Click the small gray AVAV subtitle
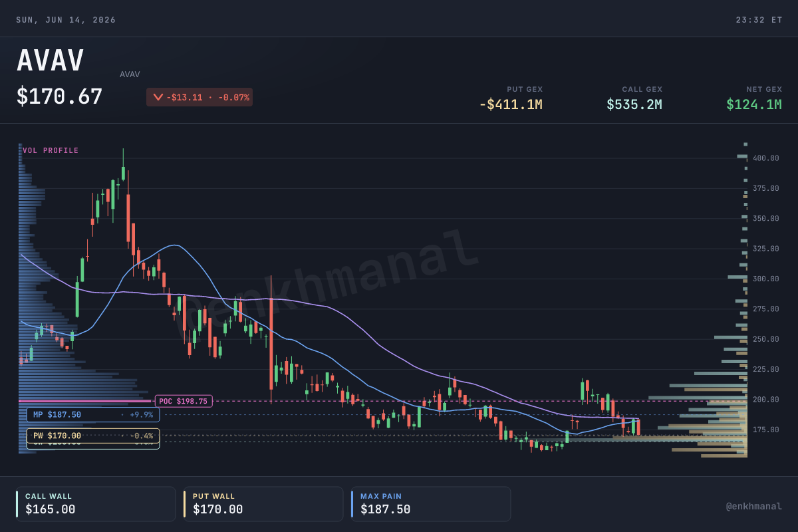This screenshot has width=798, height=532. point(130,74)
